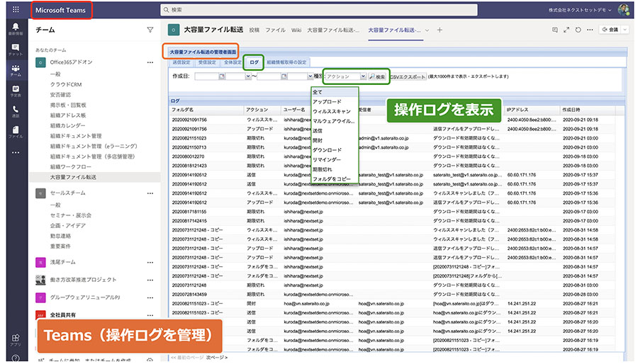Open the Activity bell in sidebar

point(16,28)
